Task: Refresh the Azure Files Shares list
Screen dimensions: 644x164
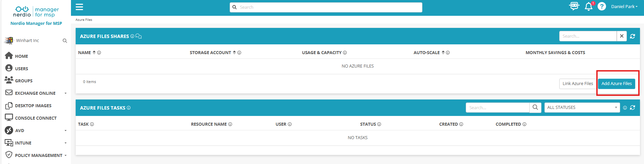Action: click(x=633, y=36)
